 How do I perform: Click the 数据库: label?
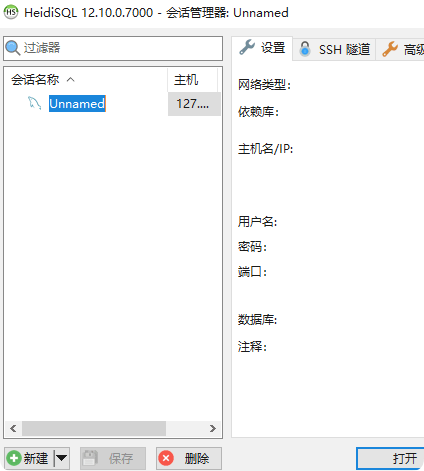pyautogui.click(x=257, y=320)
